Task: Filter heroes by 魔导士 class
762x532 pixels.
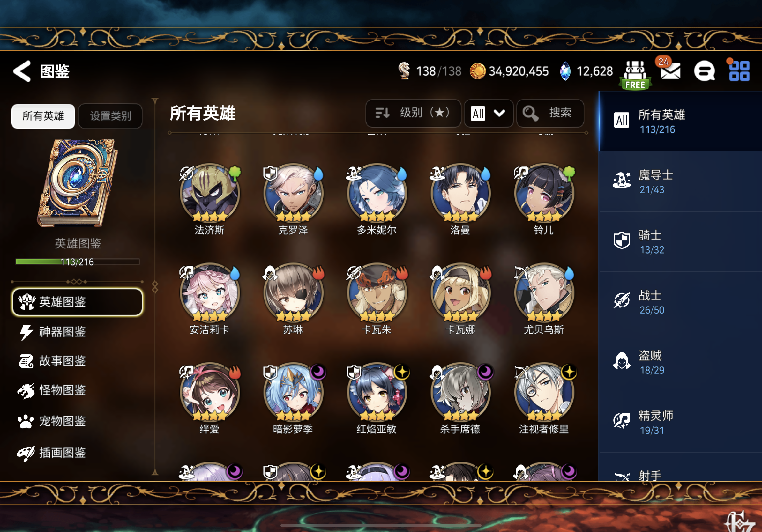Action: pos(680,182)
